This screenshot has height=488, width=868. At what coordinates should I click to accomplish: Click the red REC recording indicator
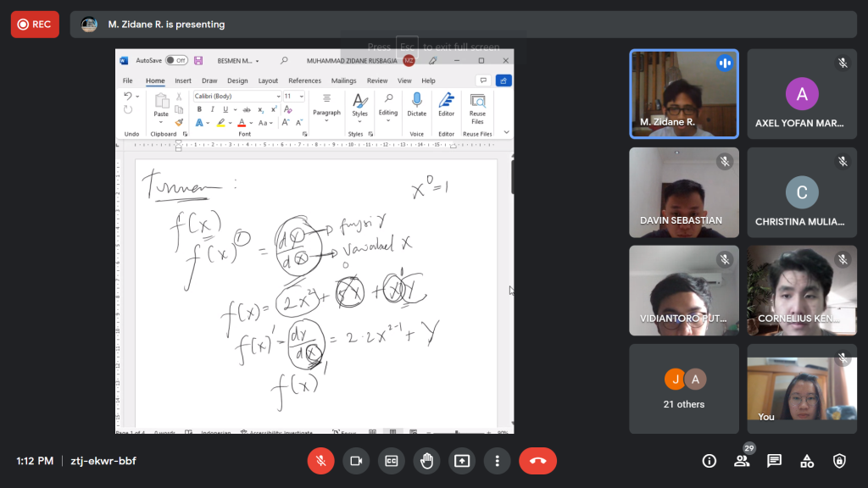tap(35, 25)
